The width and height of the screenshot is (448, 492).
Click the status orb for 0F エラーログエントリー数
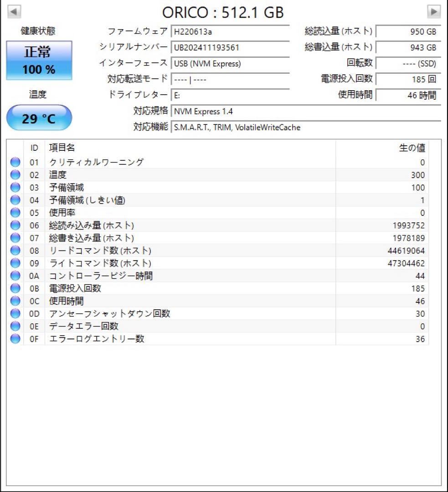(x=15, y=338)
